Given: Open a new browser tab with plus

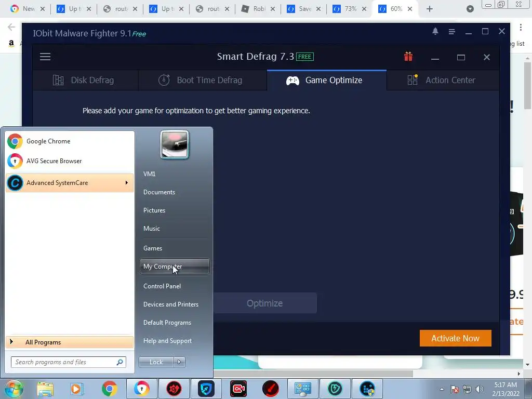Looking at the screenshot, I should pyautogui.click(x=430, y=9).
